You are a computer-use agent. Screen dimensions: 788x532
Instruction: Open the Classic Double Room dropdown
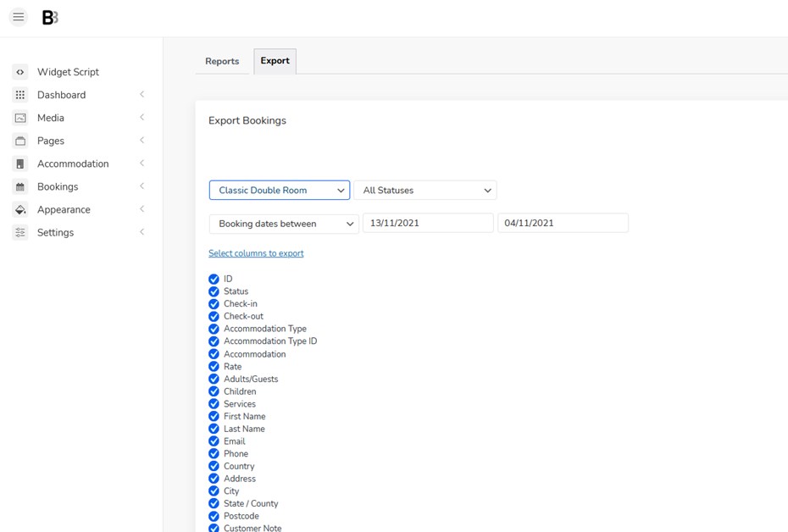pos(280,191)
